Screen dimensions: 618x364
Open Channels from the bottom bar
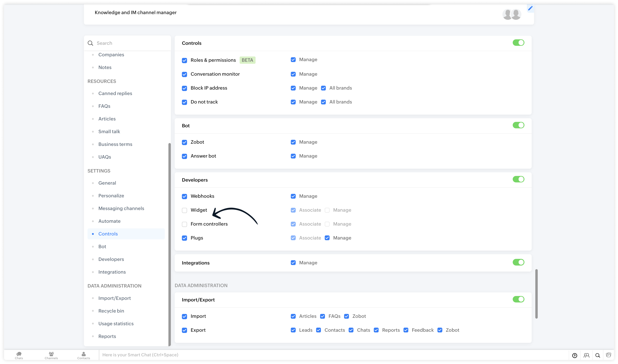pyautogui.click(x=51, y=355)
